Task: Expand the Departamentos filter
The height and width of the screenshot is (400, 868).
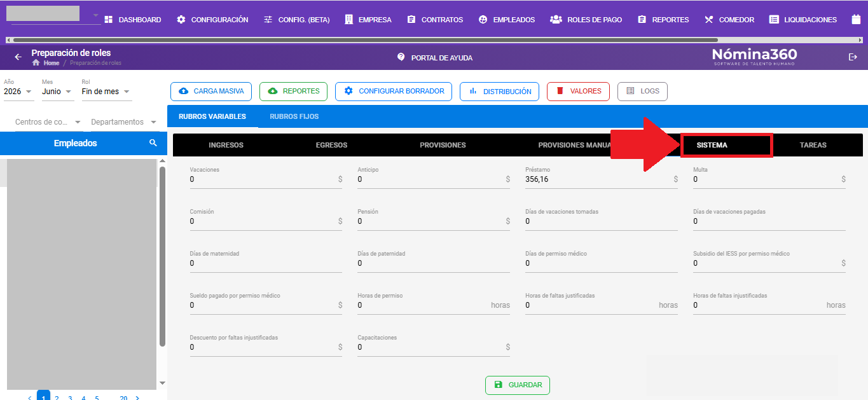Action: click(x=124, y=122)
